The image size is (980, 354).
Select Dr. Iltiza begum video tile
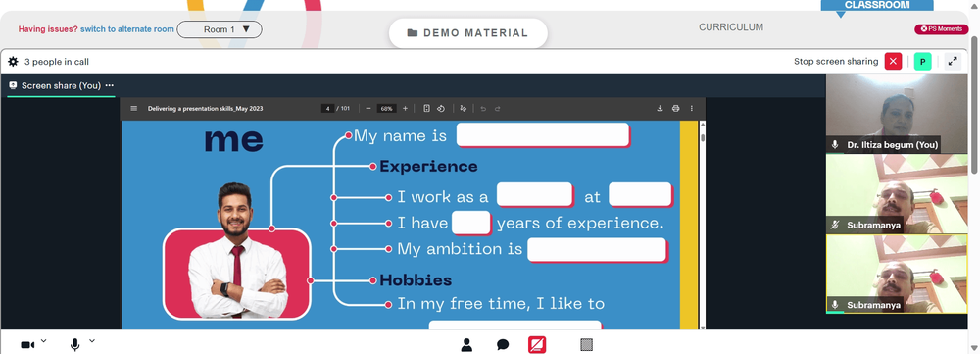coord(897,113)
